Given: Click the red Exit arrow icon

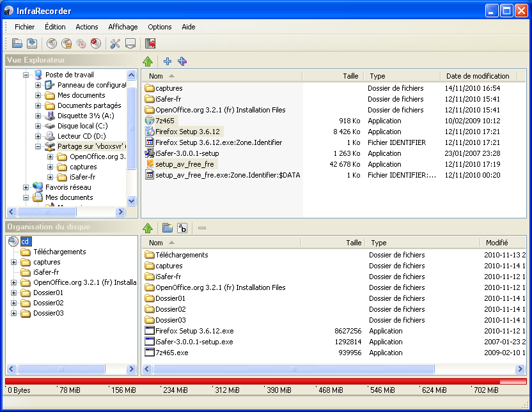Looking at the screenshot, I should [x=150, y=43].
